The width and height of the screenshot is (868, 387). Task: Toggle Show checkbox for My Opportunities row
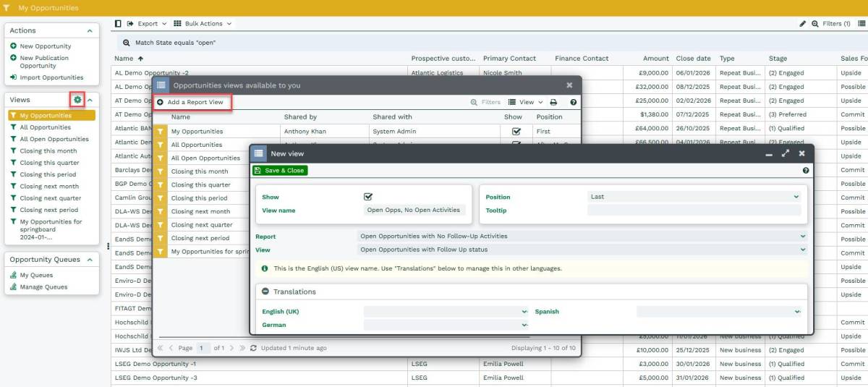516,132
